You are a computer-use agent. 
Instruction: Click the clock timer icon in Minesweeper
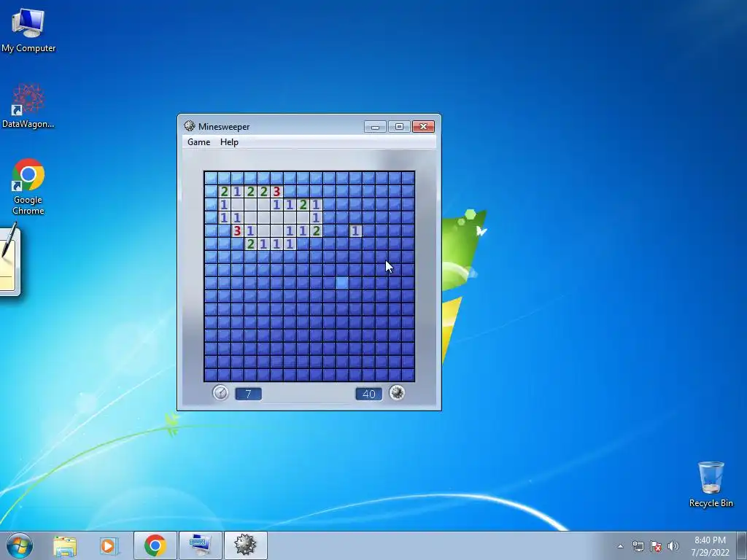click(x=220, y=393)
